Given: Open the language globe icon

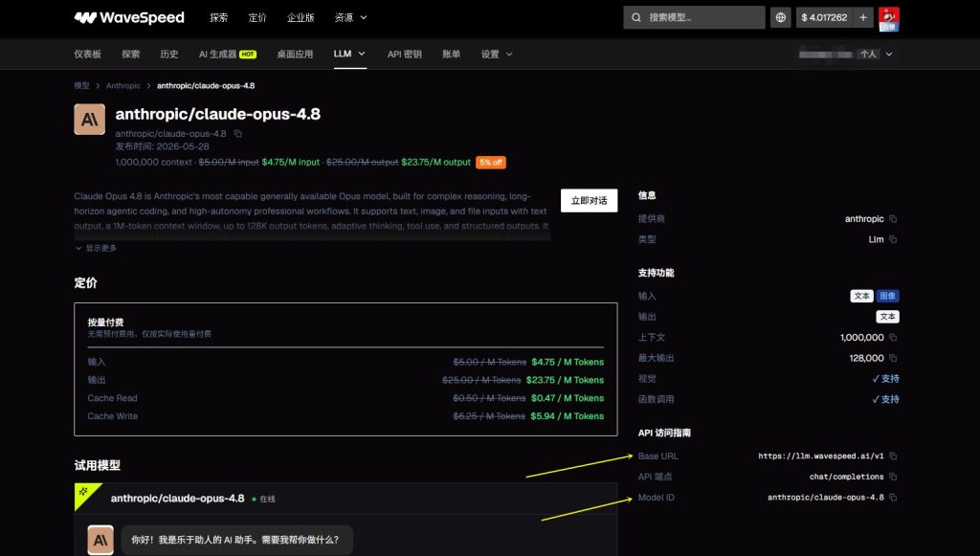Looking at the screenshot, I should tap(781, 17).
